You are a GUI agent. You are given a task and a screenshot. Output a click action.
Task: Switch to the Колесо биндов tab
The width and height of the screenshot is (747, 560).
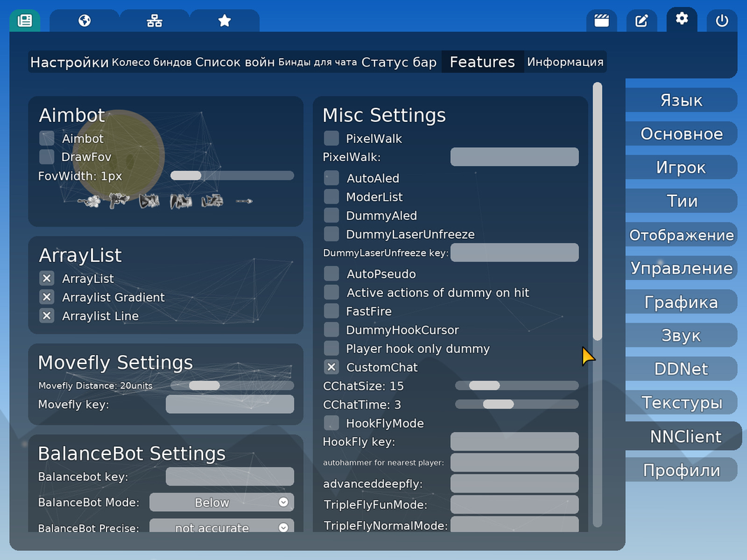click(x=151, y=62)
